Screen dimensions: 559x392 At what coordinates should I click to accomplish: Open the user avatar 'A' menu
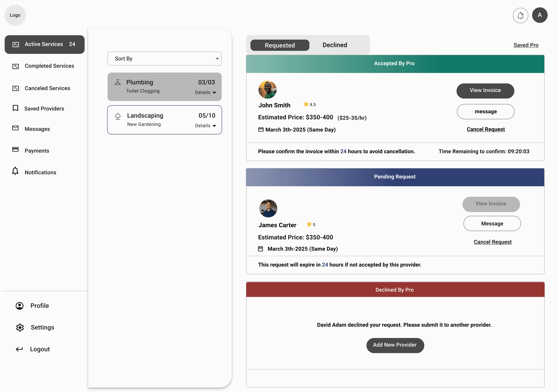540,15
